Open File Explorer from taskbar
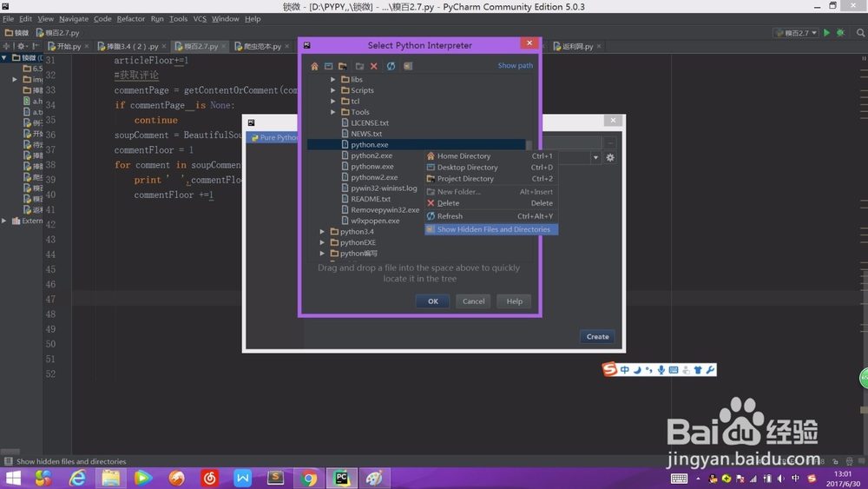 (x=110, y=478)
